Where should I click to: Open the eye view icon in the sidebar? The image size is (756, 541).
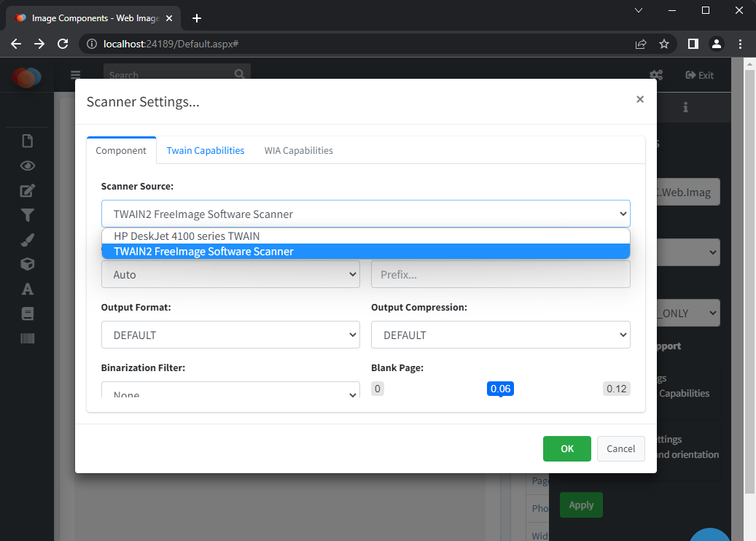[28, 166]
